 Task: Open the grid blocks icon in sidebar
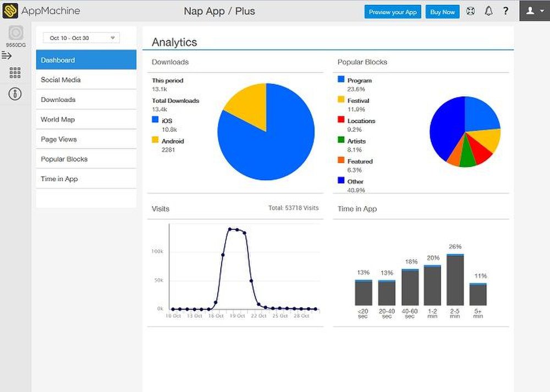15,73
